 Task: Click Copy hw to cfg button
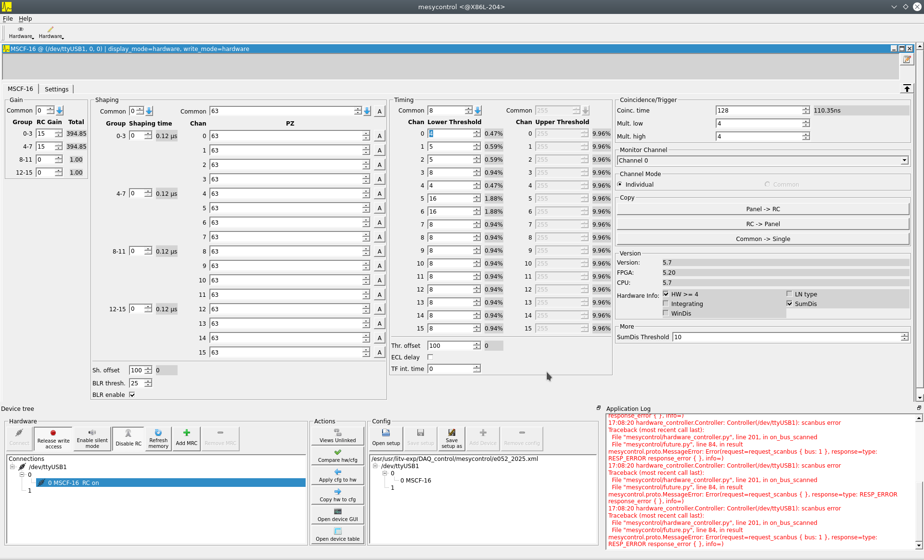338,495
